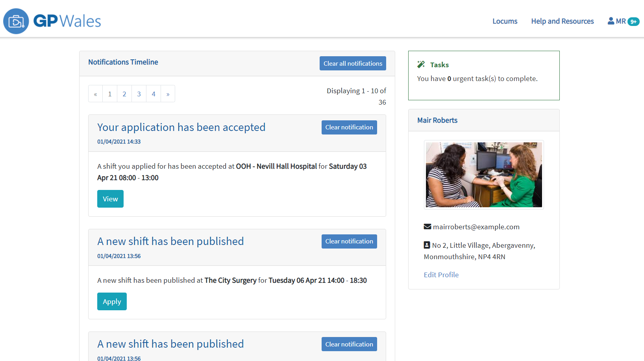Clear all notifications
The height and width of the screenshot is (361, 644).
point(353,63)
